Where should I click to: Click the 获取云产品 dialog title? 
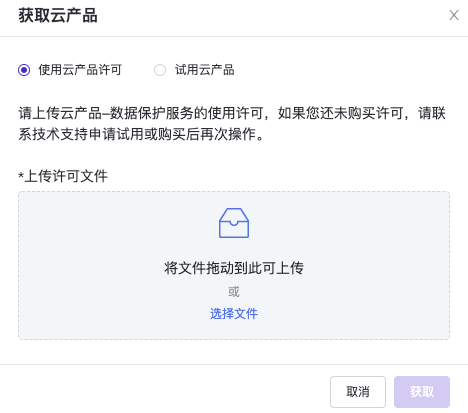pos(58,15)
